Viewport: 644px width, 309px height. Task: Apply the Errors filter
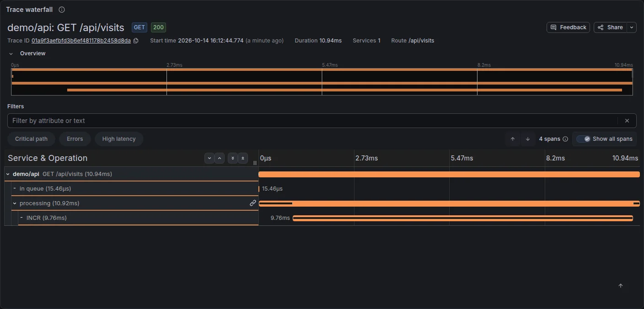click(x=75, y=139)
